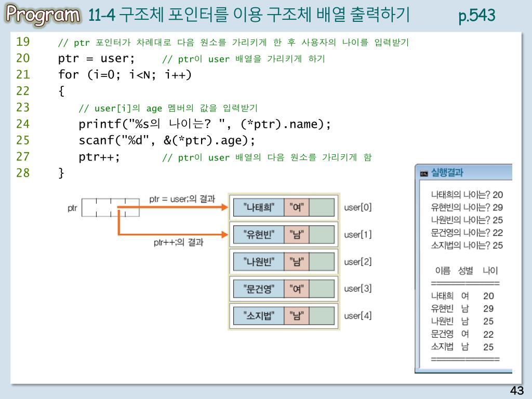The height and width of the screenshot is (399, 532).
Task: Click the output line "소지법의 나이는? 25"
Action: pos(467,245)
